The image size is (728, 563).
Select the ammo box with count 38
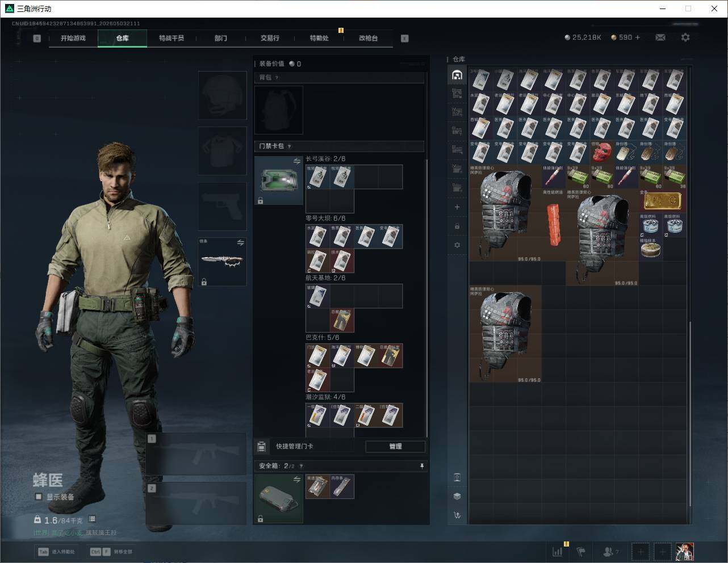click(x=675, y=177)
